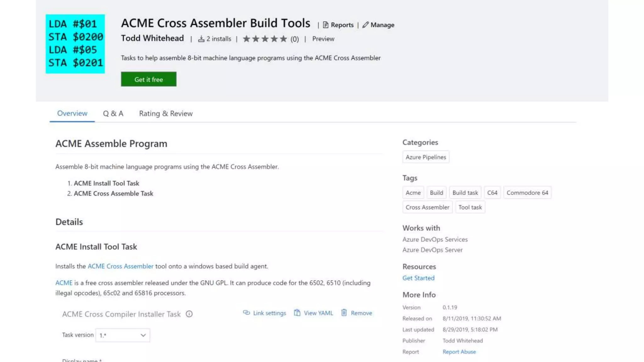Click the View YAML clipboard icon
Screen dimensions: 644x362
pyautogui.click(x=297, y=313)
